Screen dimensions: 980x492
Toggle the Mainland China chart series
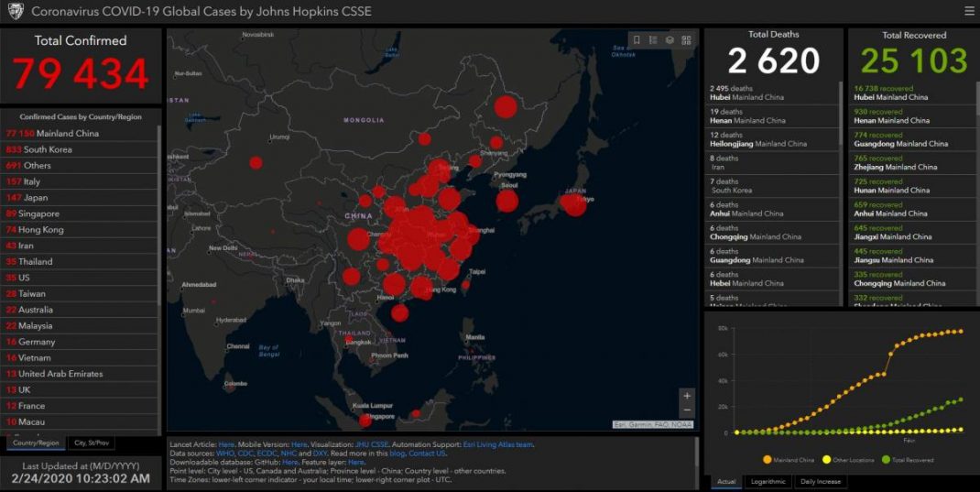coord(789,460)
